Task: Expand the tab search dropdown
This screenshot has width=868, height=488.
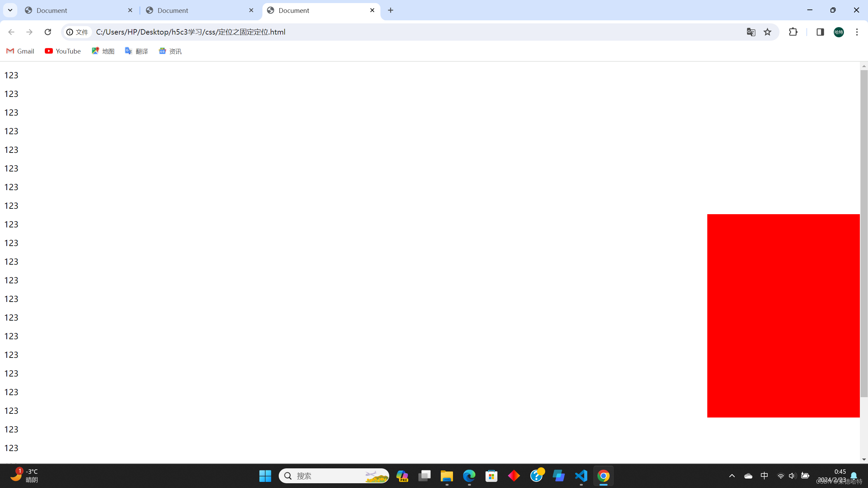Action: [x=10, y=10]
